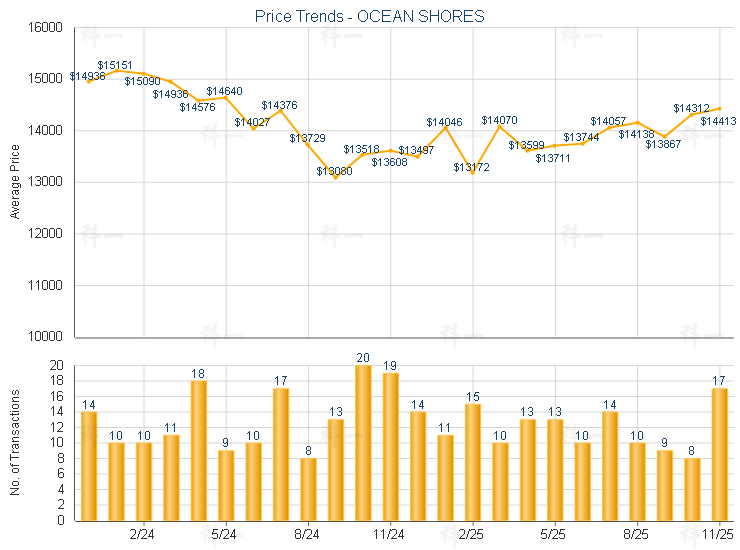This screenshot has height=550, width=740.
Task: Click the tallest bar with 20 transactions
Action: [x=363, y=443]
